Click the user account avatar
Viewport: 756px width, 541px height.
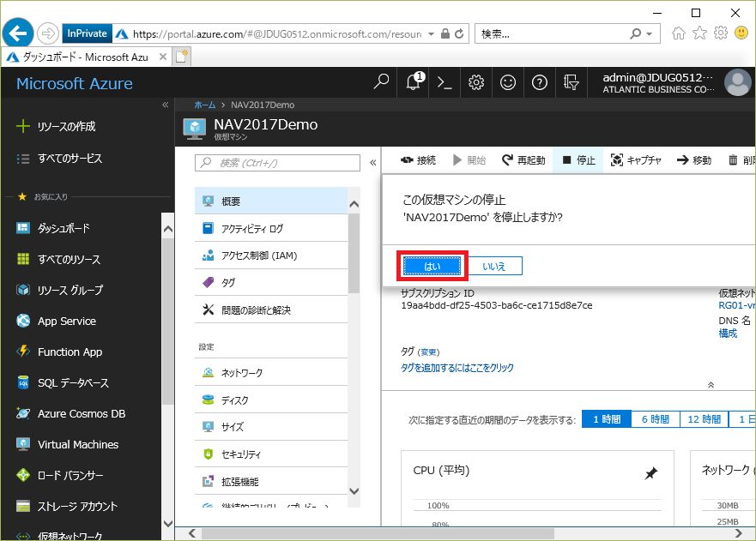tap(738, 82)
